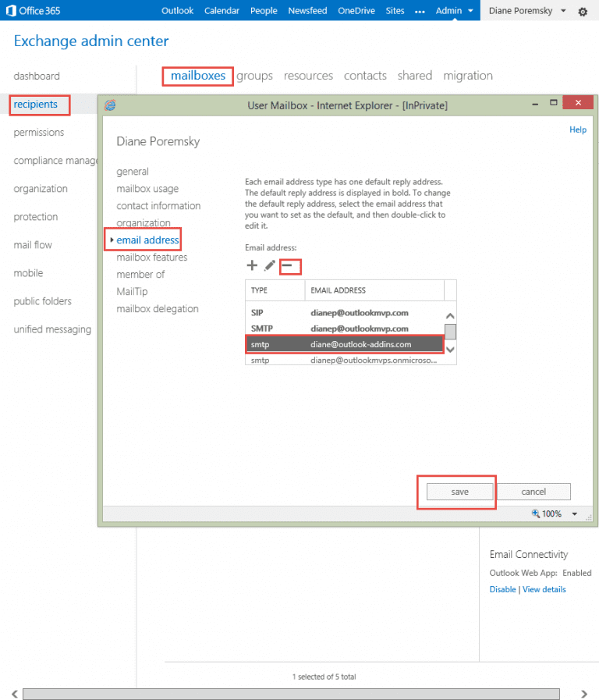599x700 pixels.
Task: Click the email list scrollbar thumb
Action: pos(451,332)
